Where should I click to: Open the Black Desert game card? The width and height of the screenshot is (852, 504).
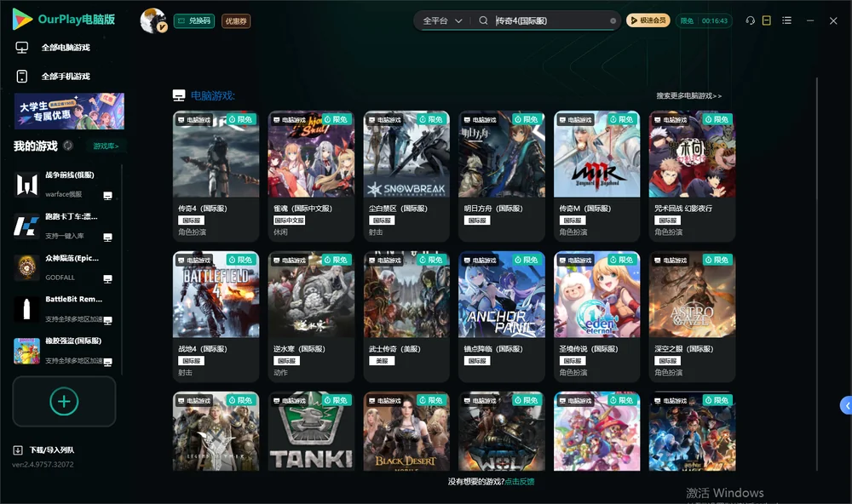tap(406, 432)
